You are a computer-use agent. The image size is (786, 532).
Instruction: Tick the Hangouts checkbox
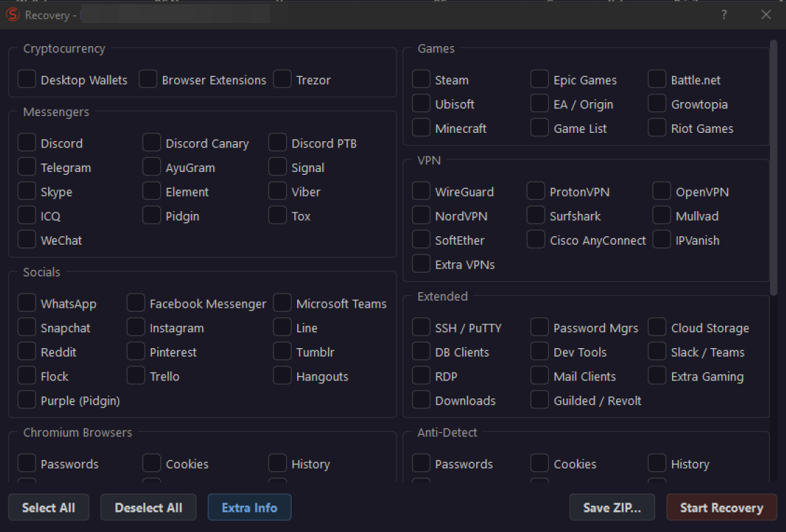pos(283,375)
